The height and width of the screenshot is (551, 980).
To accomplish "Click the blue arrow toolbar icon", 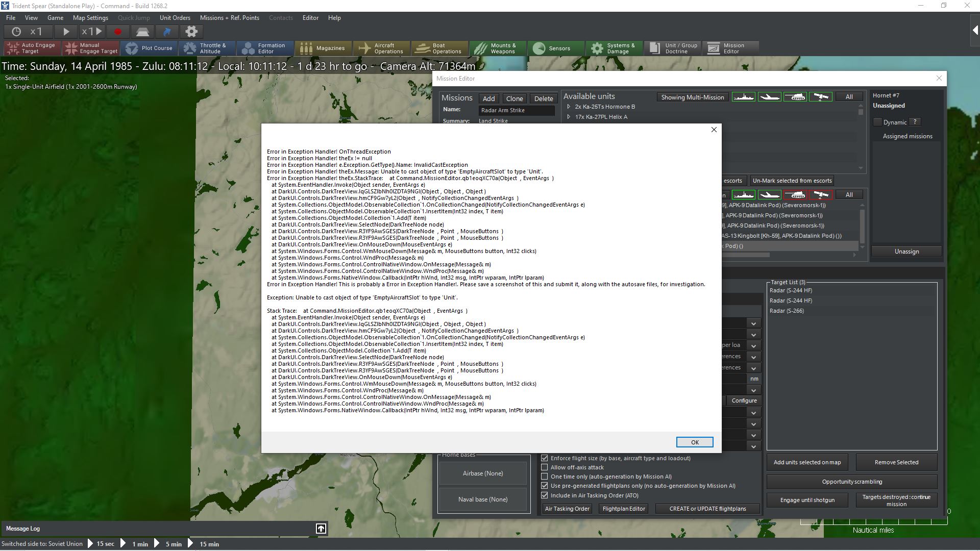I will tap(167, 32).
